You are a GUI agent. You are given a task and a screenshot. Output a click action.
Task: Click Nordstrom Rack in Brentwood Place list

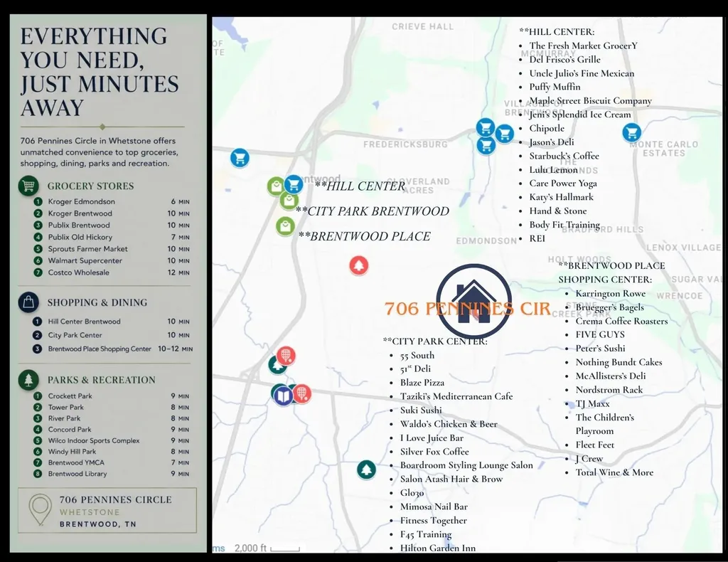(609, 390)
